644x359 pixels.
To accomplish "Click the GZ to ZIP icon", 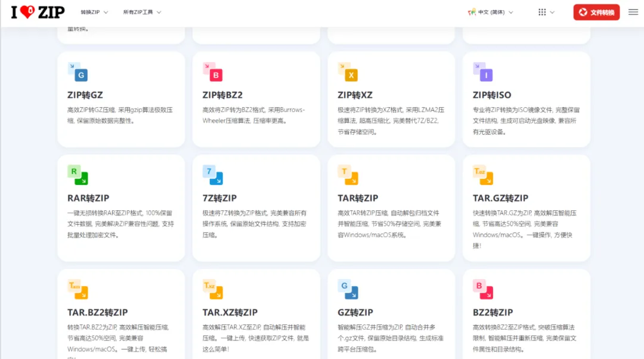I will click(348, 289).
